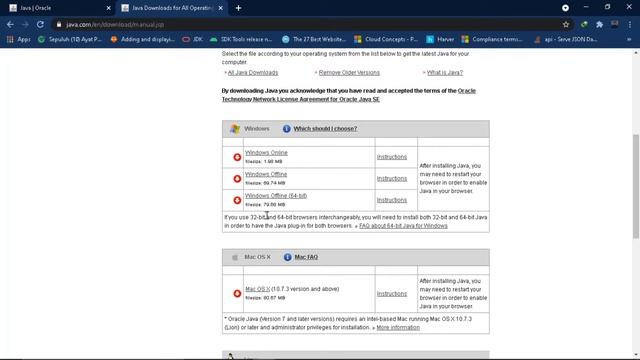Open the Adding and display bookmark
This screenshot has height=360, width=640.
click(x=143, y=39)
